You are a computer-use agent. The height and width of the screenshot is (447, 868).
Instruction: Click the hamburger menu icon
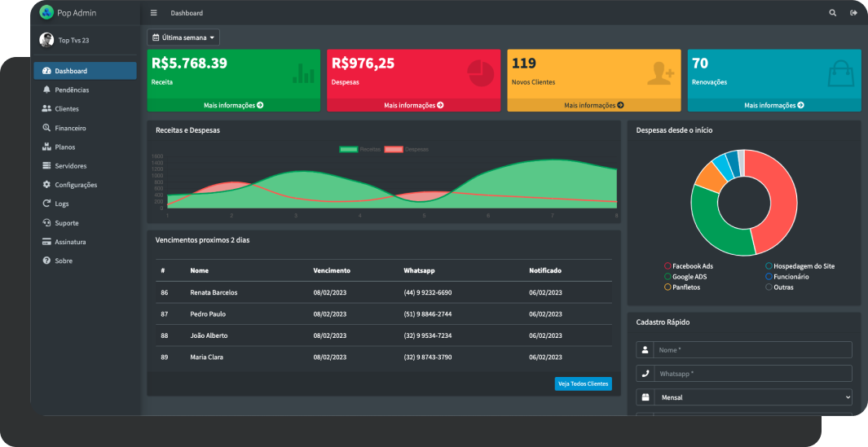(x=153, y=13)
